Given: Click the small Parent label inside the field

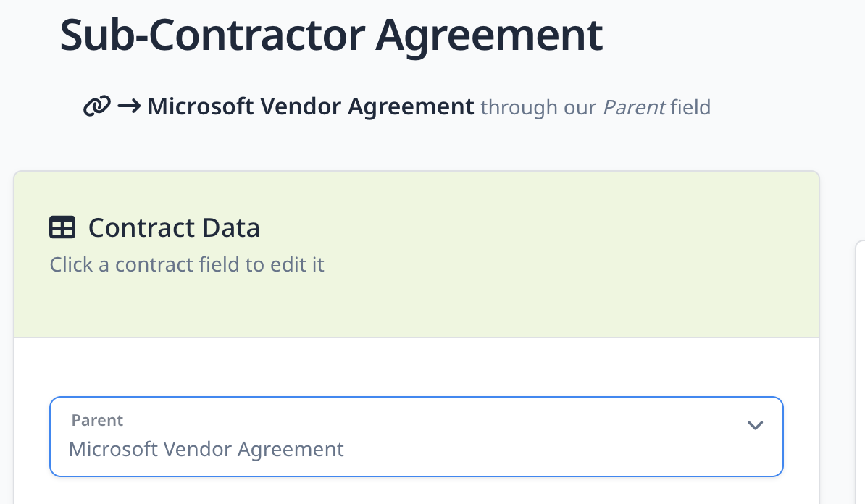Looking at the screenshot, I should (97, 420).
